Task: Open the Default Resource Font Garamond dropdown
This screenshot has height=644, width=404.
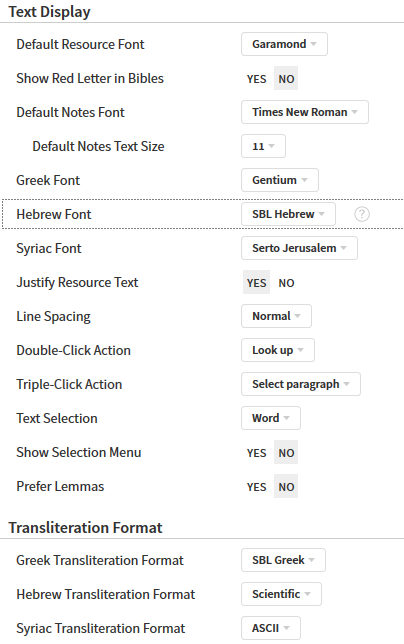Action: (284, 44)
